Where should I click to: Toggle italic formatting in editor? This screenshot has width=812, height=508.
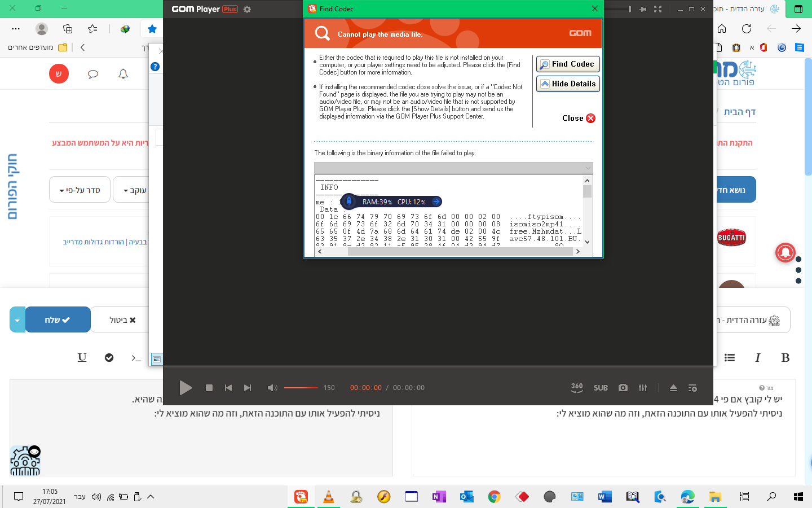point(757,357)
